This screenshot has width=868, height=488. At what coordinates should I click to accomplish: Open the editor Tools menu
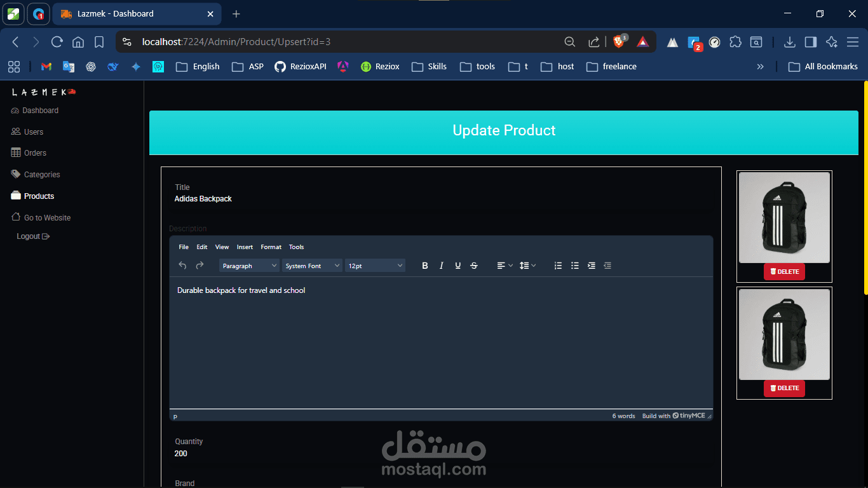297,247
